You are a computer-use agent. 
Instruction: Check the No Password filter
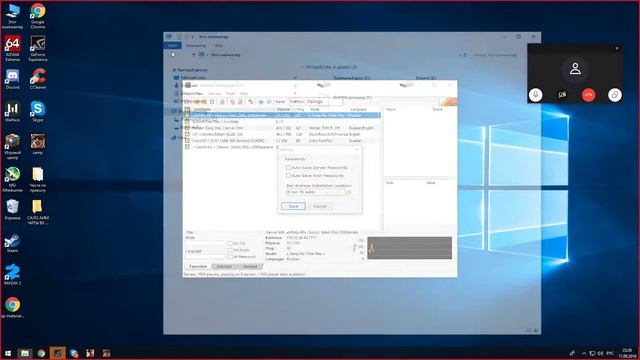point(230,257)
